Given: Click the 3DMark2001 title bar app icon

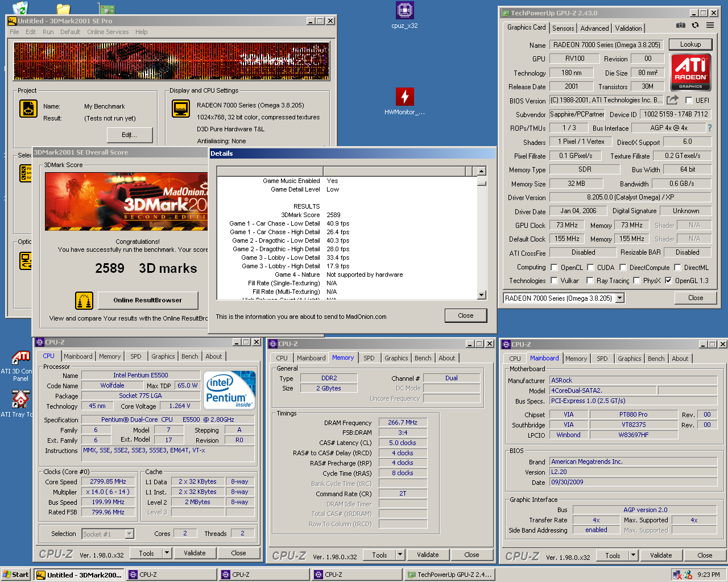Looking at the screenshot, I should [12, 21].
